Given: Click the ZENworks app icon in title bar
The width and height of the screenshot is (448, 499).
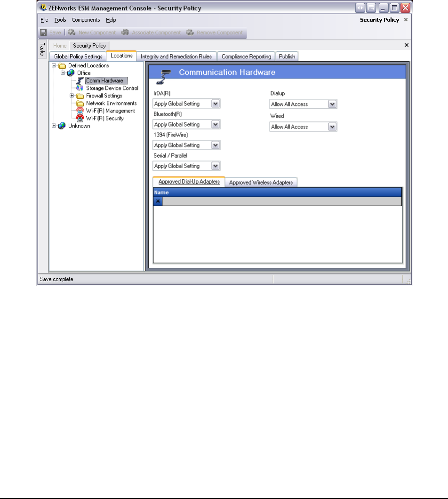Looking at the screenshot, I should click(x=43, y=7).
